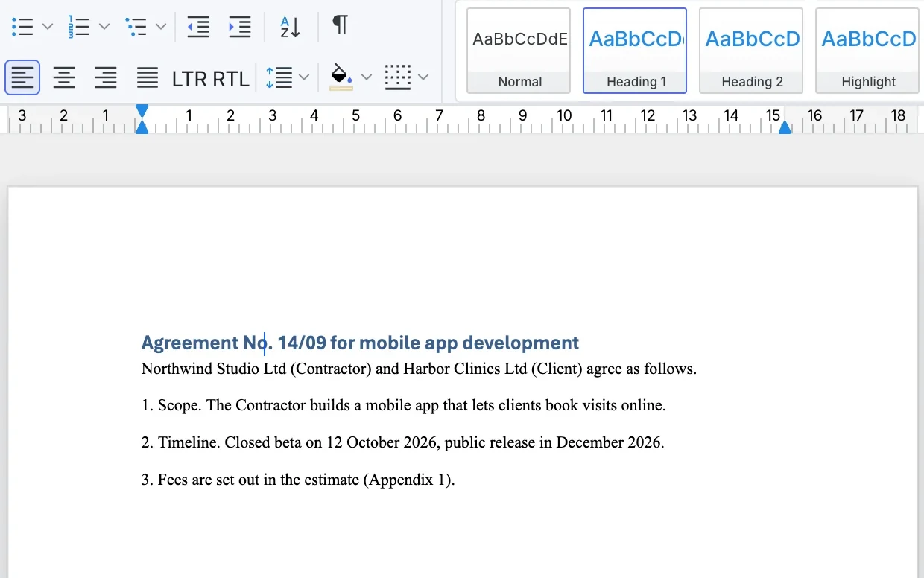Justify the paragraph text
924x578 pixels.
coord(148,77)
